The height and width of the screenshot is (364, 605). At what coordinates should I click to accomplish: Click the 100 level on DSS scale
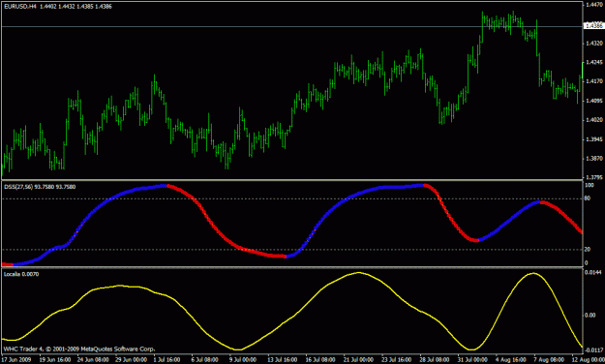tap(590, 185)
